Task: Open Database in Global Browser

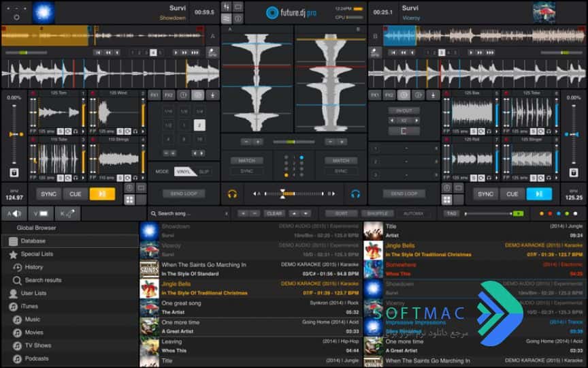Action: click(70, 241)
